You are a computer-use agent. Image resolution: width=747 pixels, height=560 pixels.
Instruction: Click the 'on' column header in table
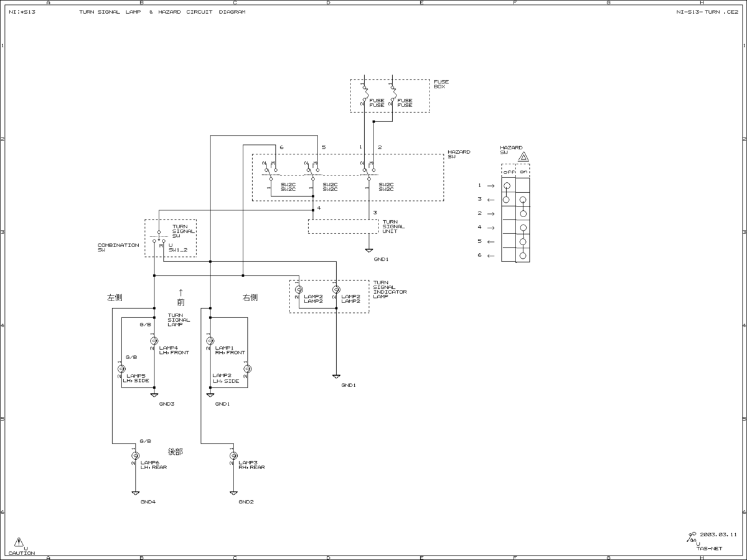(x=523, y=172)
